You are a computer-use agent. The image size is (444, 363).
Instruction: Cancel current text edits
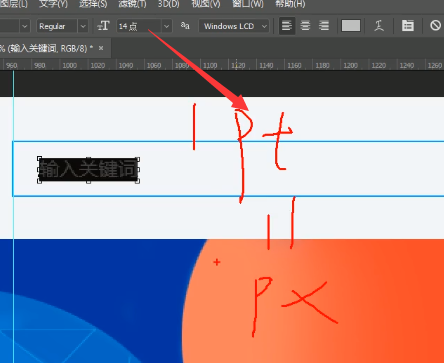point(435,26)
